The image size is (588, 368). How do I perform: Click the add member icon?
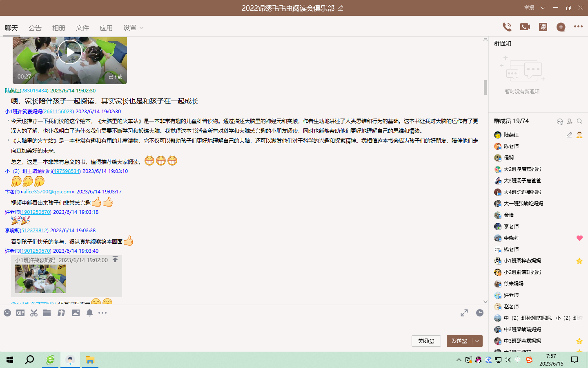click(570, 121)
